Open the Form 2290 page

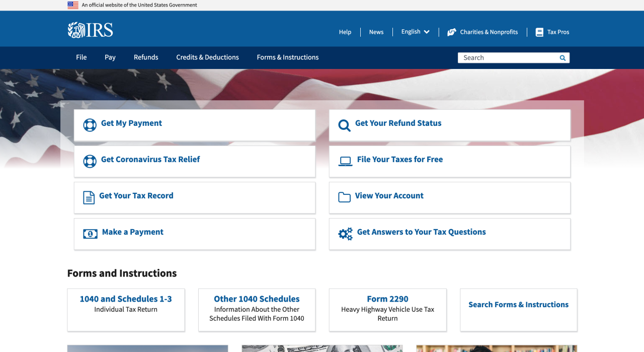click(x=387, y=299)
